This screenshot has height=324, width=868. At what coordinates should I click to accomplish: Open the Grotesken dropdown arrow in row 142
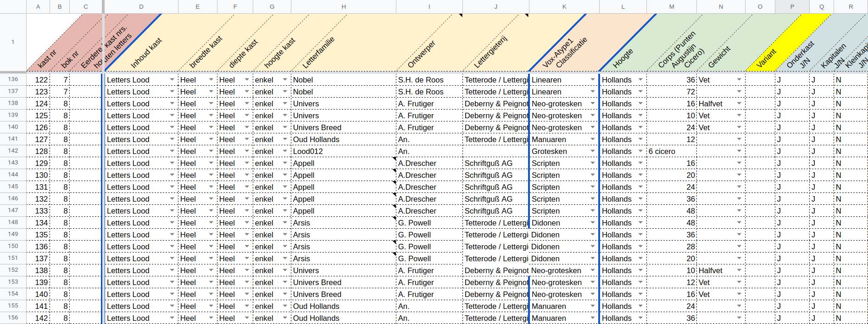(x=592, y=151)
